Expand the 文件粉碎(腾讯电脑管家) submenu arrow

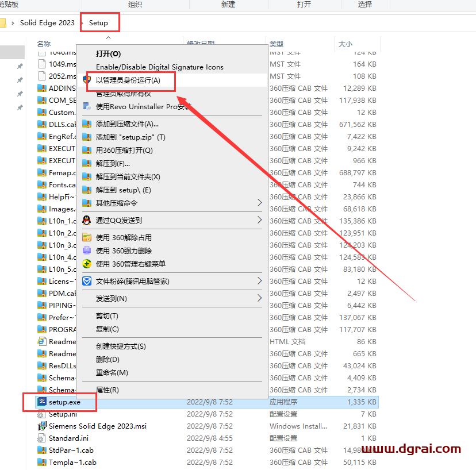(x=259, y=281)
